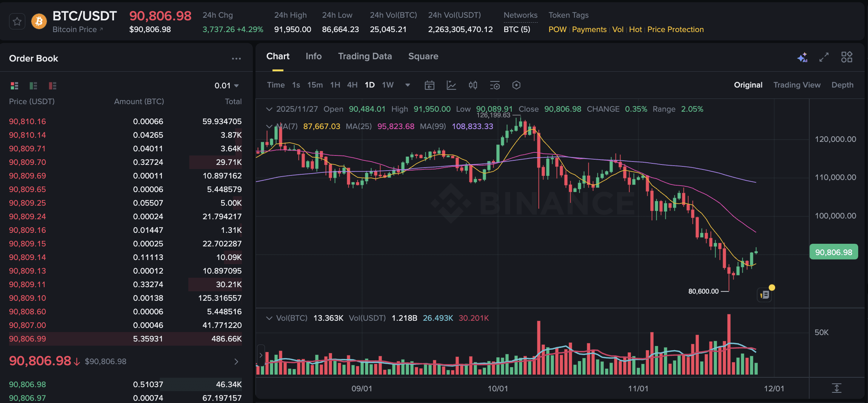Viewport: 868px width, 403px height.
Task: Select the 4H timeframe
Action: 352,85
